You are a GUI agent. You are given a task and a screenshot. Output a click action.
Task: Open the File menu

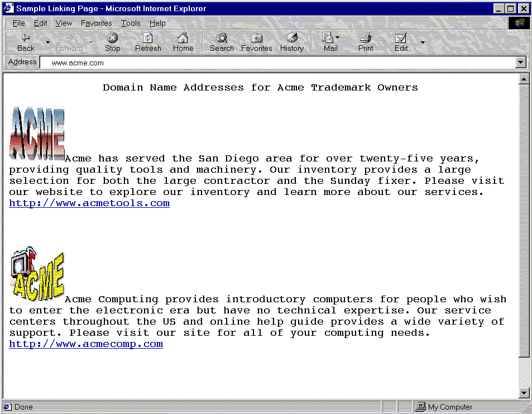(x=18, y=23)
